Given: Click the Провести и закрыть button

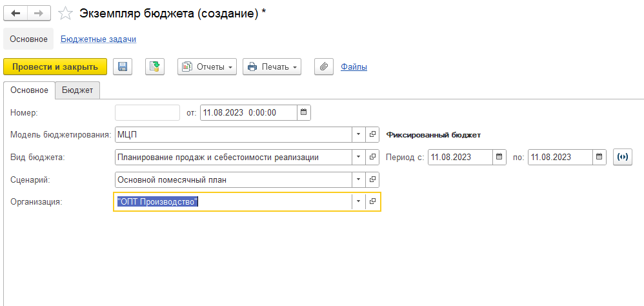Looking at the screenshot, I should [x=55, y=66].
